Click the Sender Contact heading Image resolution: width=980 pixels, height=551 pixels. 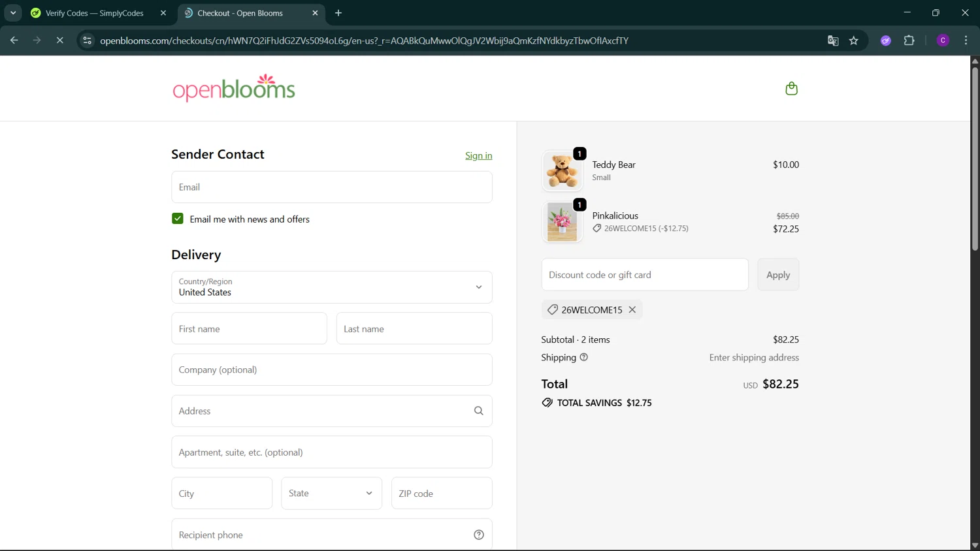click(x=218, y=154)
